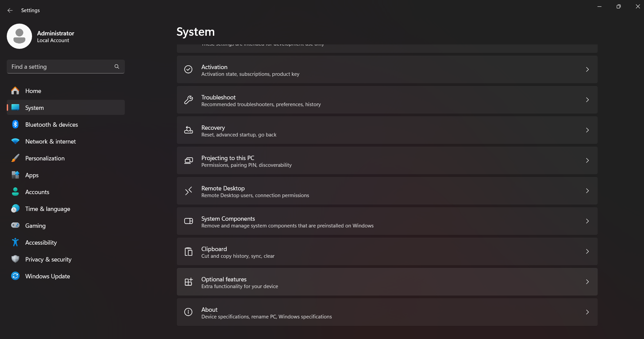Click the Troubleshoot wrench icon
This screenshot has width=644, height=339.
click(188, 100)
